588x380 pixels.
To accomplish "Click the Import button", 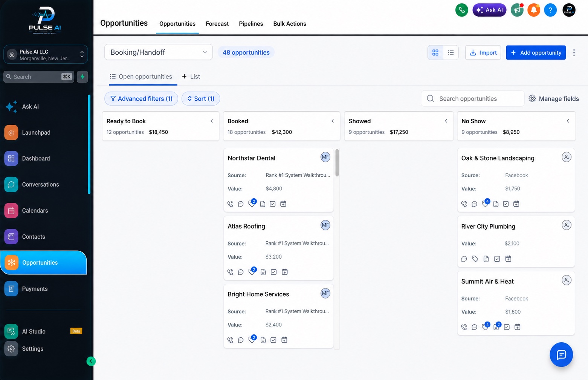I will click(x=483, y=53).
